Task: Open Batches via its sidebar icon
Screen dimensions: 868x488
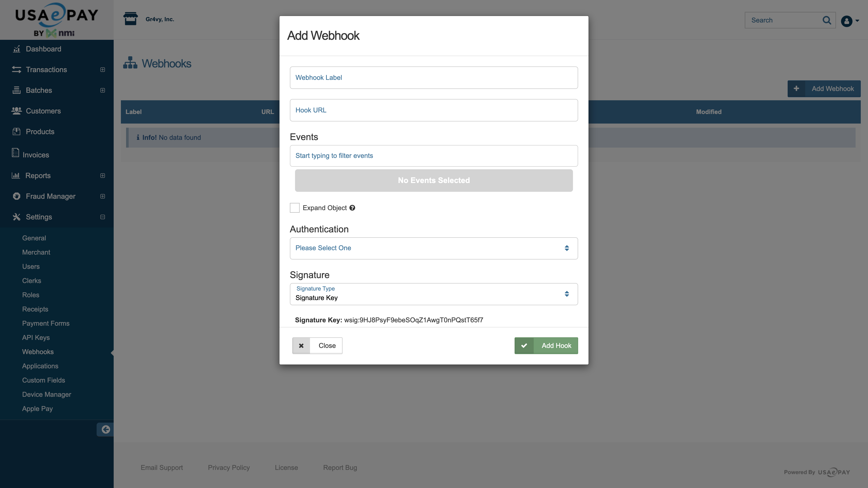Action: pos(17,90)
